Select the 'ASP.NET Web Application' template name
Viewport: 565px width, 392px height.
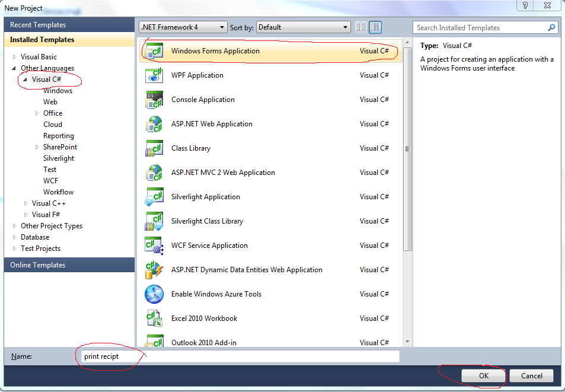(212, 124)
